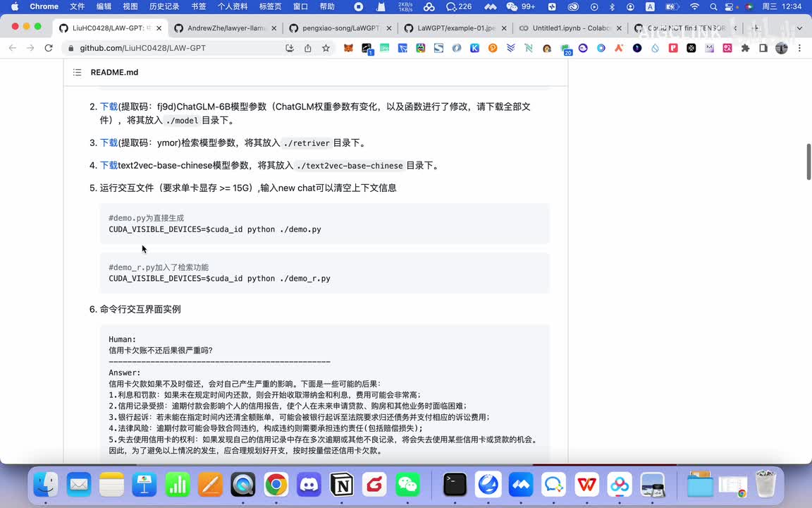Click the bookmark star in address bar
Viewport: 812px width, 508px height.
pyautogui.click(x=326, y=48)
